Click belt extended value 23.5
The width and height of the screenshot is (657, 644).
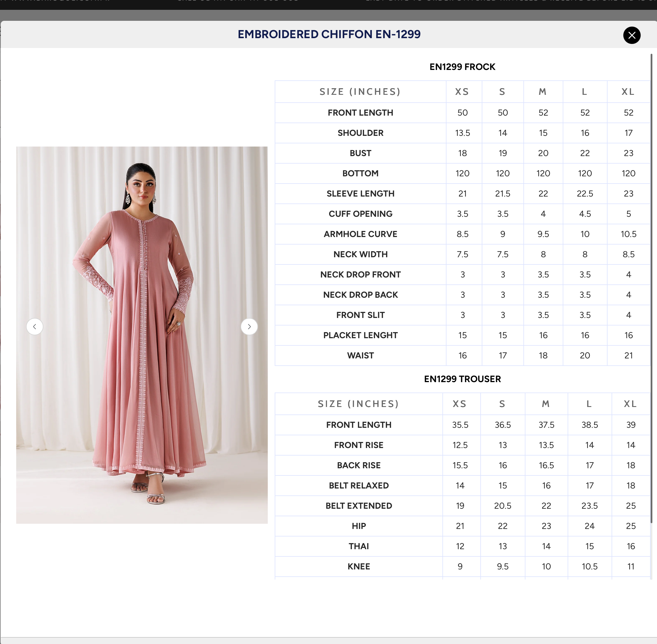pos(590,506)
